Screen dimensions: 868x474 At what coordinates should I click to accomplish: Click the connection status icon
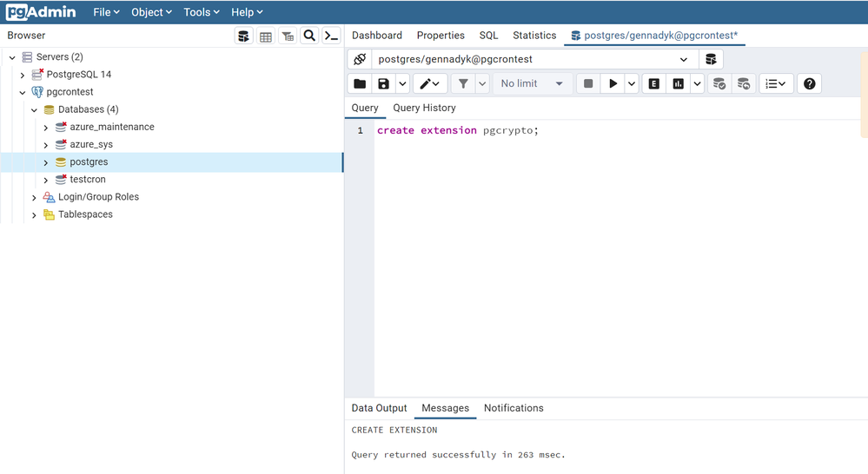tap(360, 59)
